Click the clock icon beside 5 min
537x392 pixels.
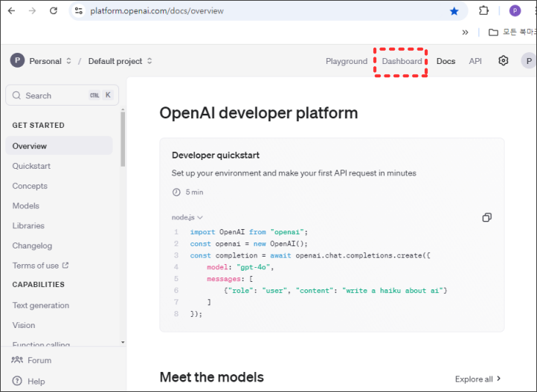(x=176, y=192)
